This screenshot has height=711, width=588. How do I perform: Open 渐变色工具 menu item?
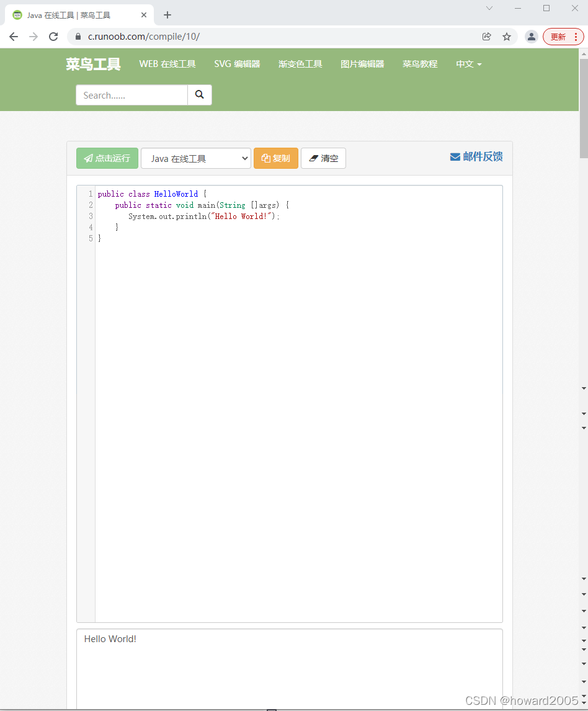(x=300, y=64)
